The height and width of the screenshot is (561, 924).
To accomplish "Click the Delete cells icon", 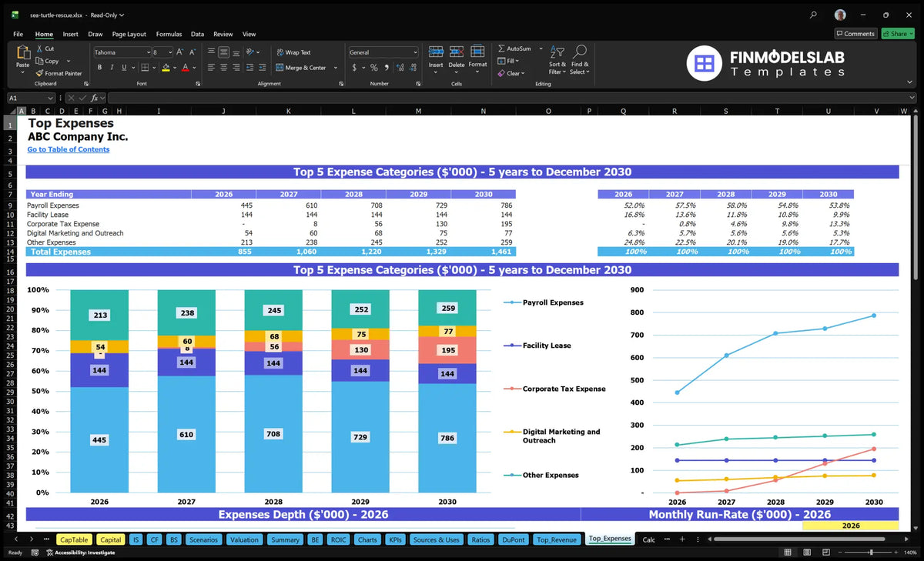I will [457, 52].
